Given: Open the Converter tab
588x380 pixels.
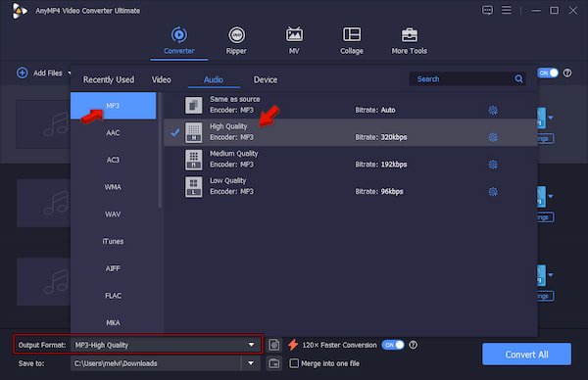Looking at the screenshot, I should [x=179, y=41].
